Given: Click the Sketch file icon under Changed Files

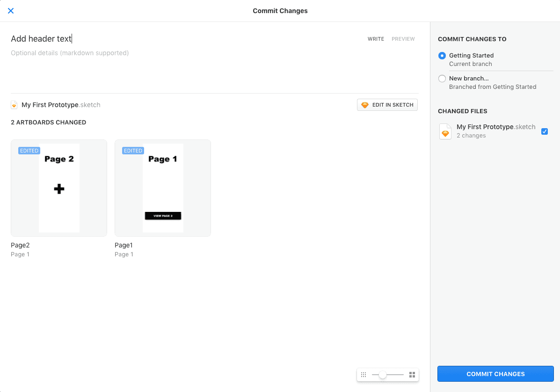Looking at the screenshot, I should click(445, 131).
